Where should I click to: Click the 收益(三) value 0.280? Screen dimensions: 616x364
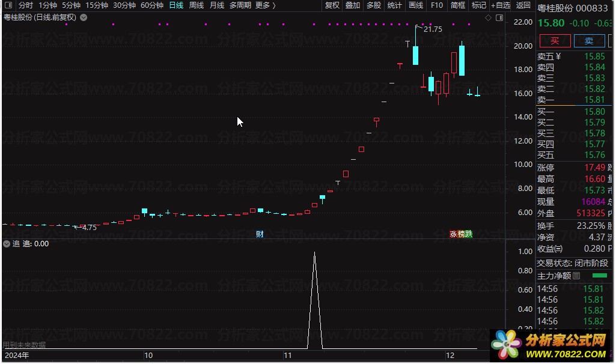tap(594, 249)
